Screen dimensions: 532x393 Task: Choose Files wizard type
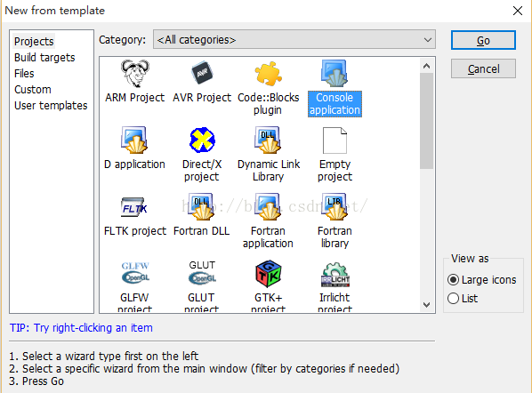pyautogui.click(x=24, y=74)
